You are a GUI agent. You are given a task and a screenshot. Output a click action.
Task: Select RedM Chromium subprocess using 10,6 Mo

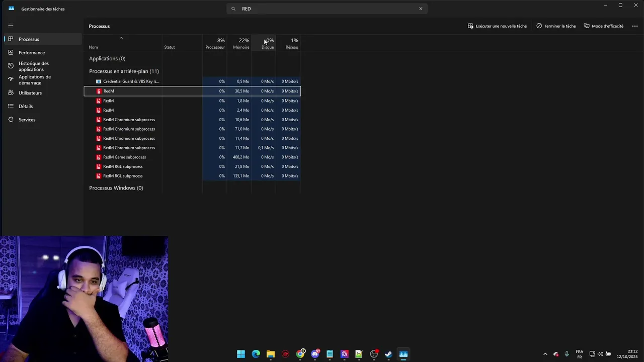192,120
